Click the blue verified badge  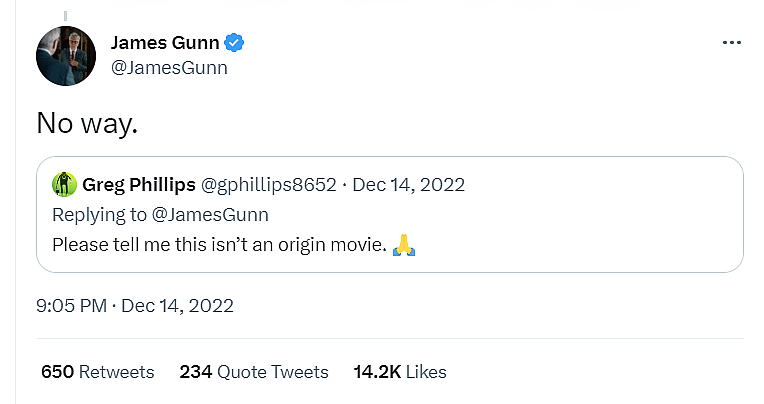(x=234, y=43)
